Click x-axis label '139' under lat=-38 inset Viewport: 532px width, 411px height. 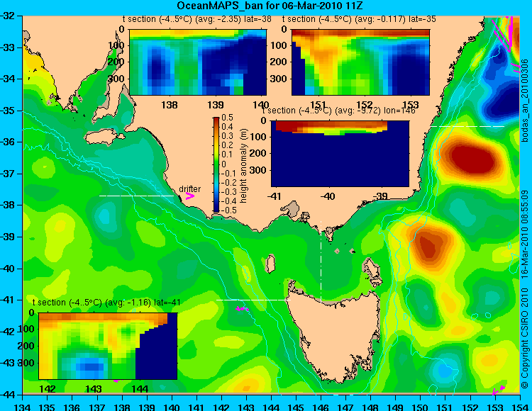pos(216,105)
